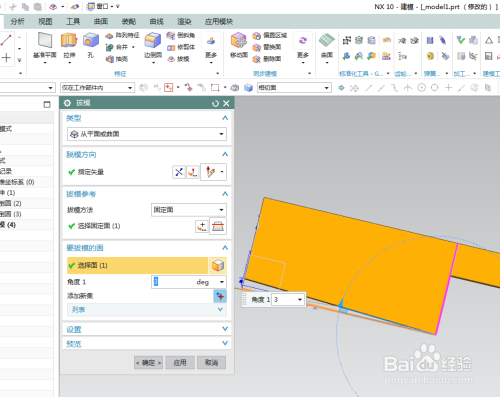Click the green checkmark machining icon
Viewport: 500px width, 397px height.
[x=461, y=40]
